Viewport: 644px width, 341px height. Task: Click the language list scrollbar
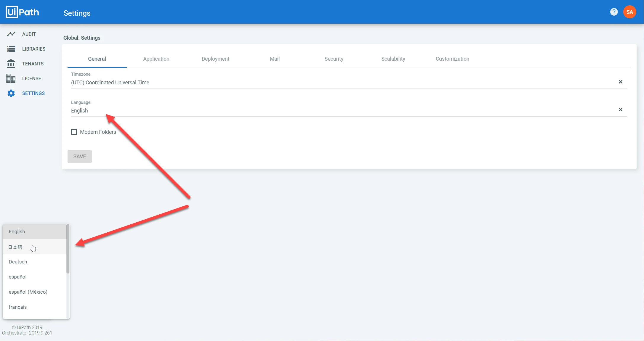[x=68, y=249]
